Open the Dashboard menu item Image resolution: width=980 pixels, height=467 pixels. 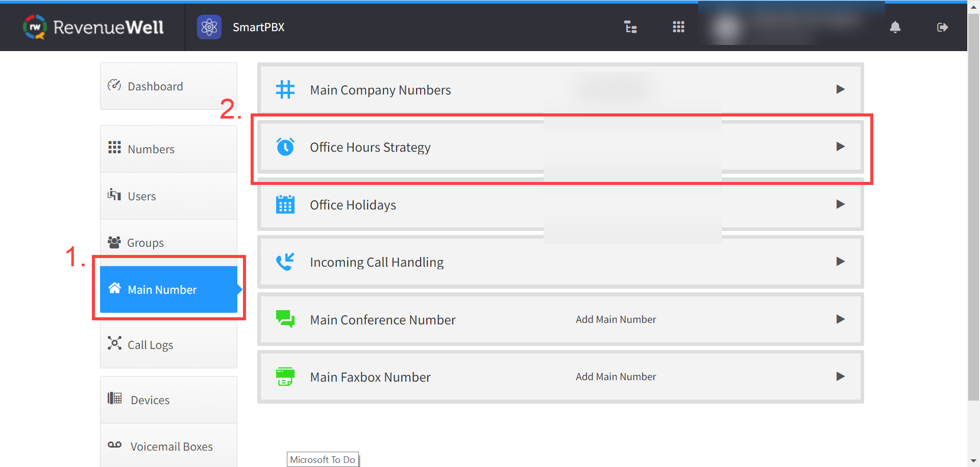[x=168, y=86]
